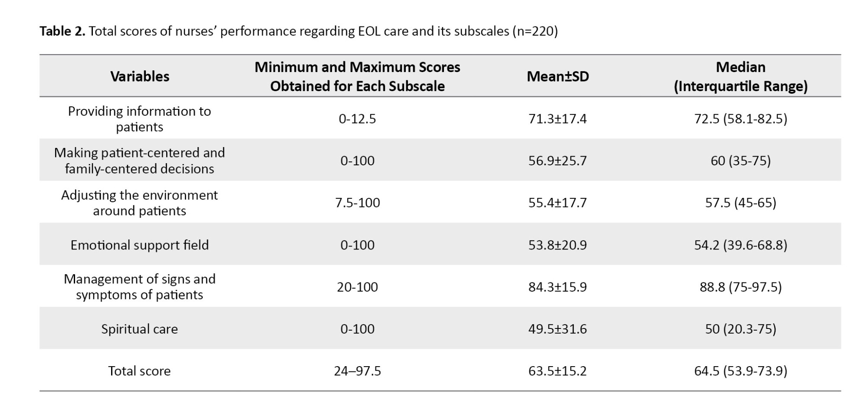Select the Median (Interquartile Range) header

click(740, 76)
